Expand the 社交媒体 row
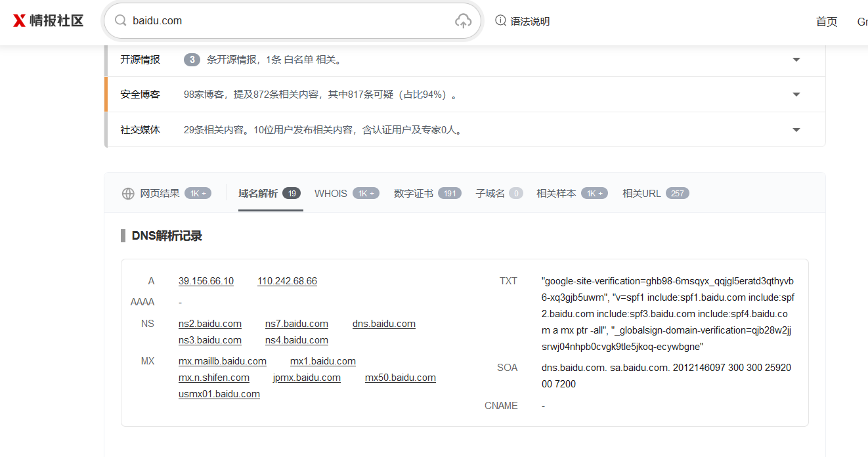This screenshot has width=868, height=457. [796, 130]
